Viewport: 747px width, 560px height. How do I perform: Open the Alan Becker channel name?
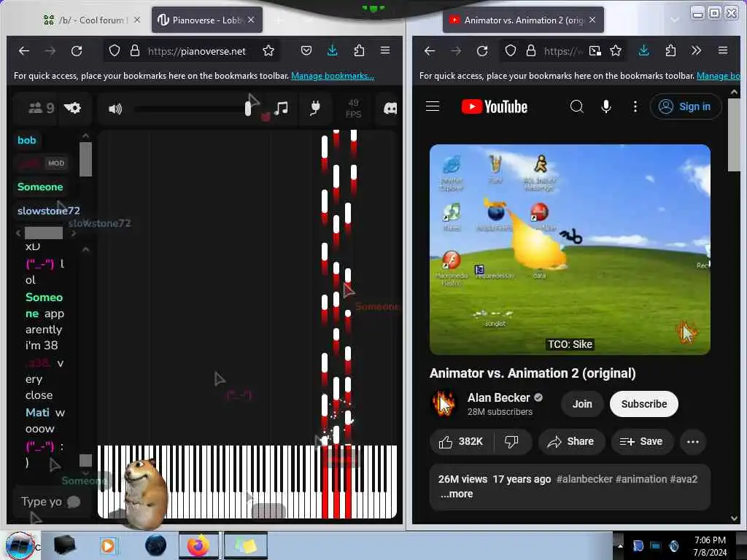498,397
